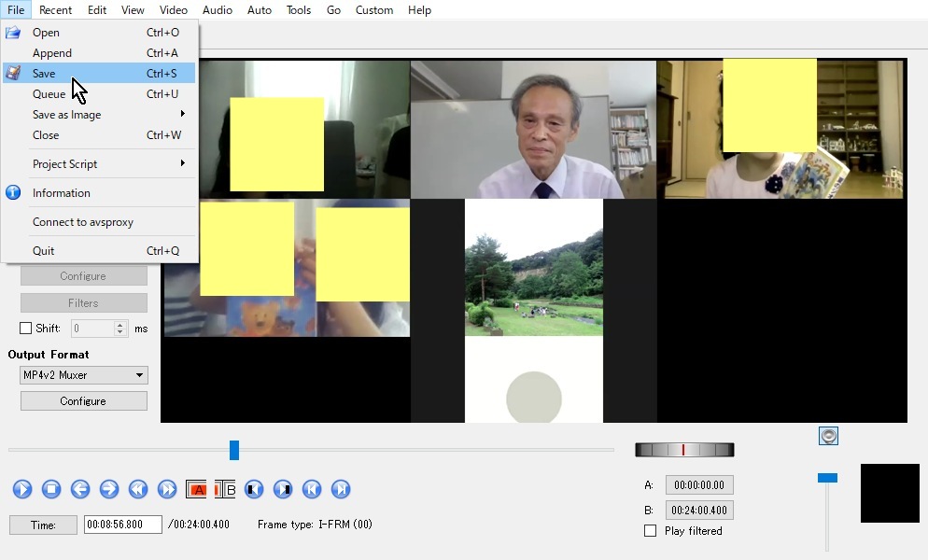Click the Information icon
Screen dimensions: 928x560
(13, 192)
